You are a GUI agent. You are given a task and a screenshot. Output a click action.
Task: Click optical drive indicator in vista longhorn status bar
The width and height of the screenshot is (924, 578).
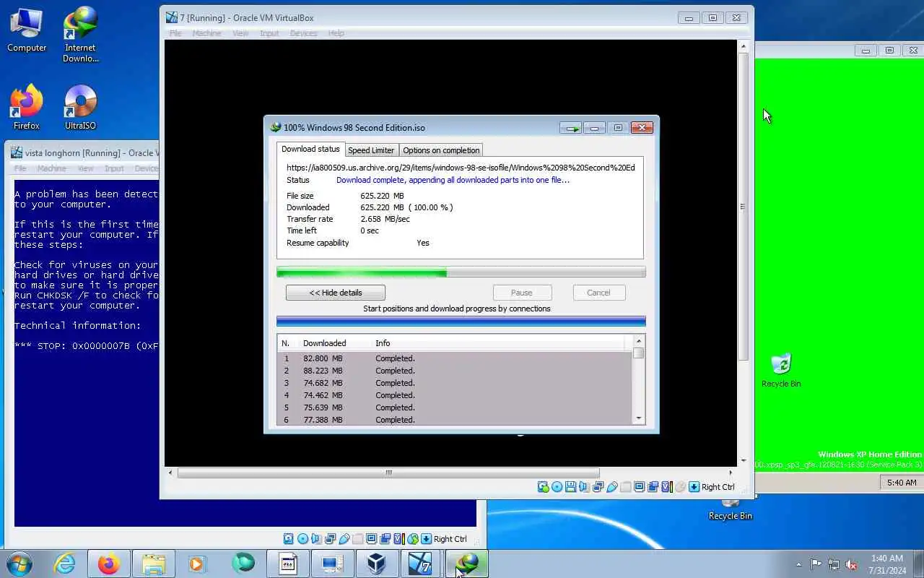(303, 539)
